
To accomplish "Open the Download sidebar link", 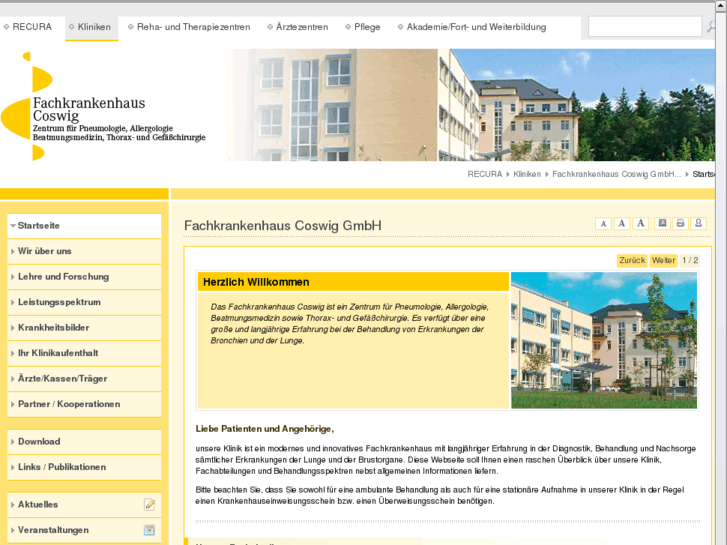I will [84, 442].
